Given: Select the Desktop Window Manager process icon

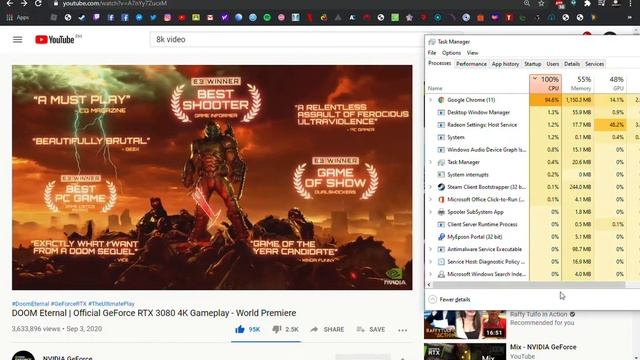Looking at the screenshot, I should [441, 112].
